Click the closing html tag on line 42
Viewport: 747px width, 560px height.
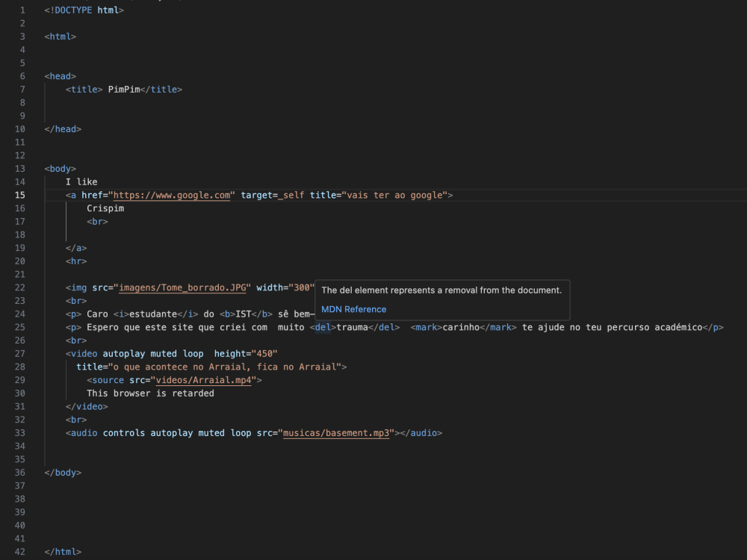63,552
